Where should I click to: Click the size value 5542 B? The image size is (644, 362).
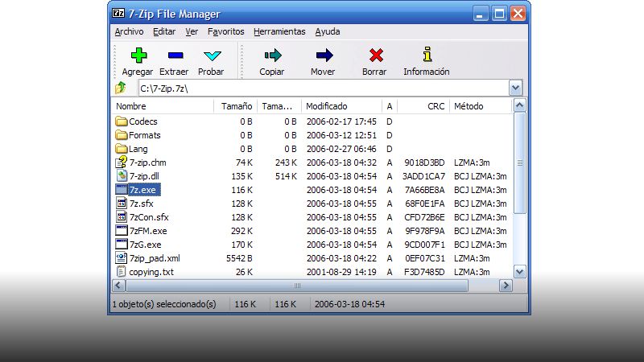coord(239,258)
